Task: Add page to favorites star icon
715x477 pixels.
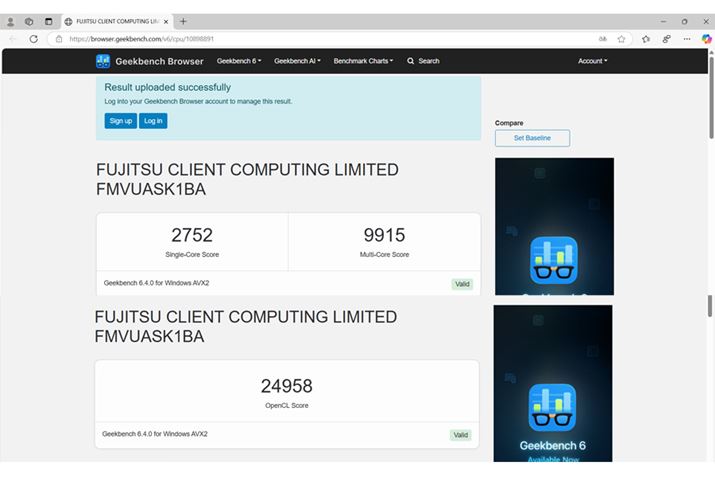Action: click(621, 39)
